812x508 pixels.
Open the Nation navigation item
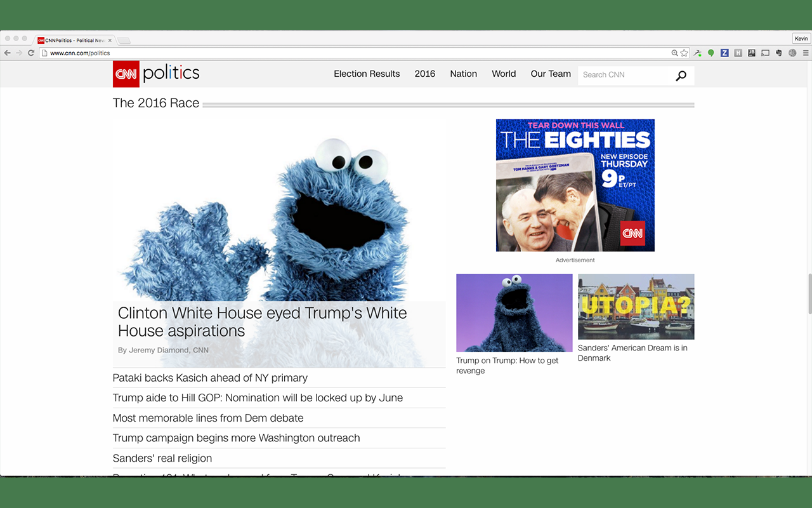tap(463, 74)
